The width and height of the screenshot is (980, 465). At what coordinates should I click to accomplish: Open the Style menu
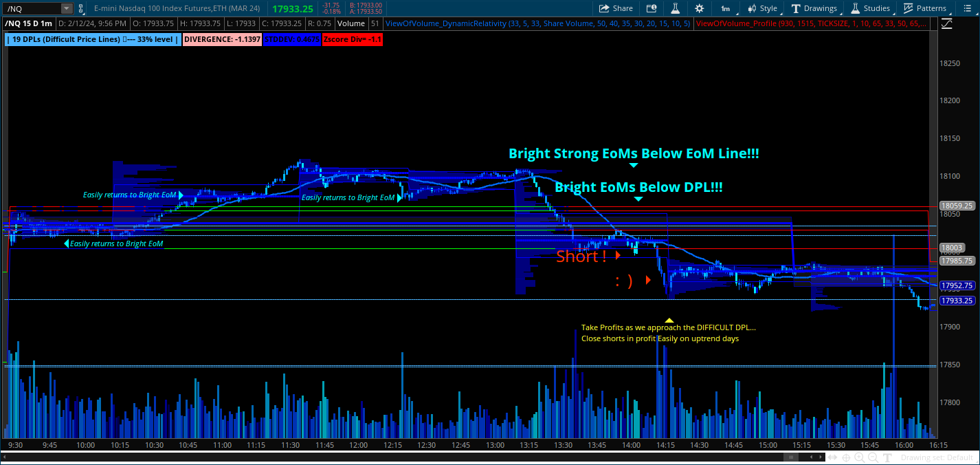coord(761,8)
